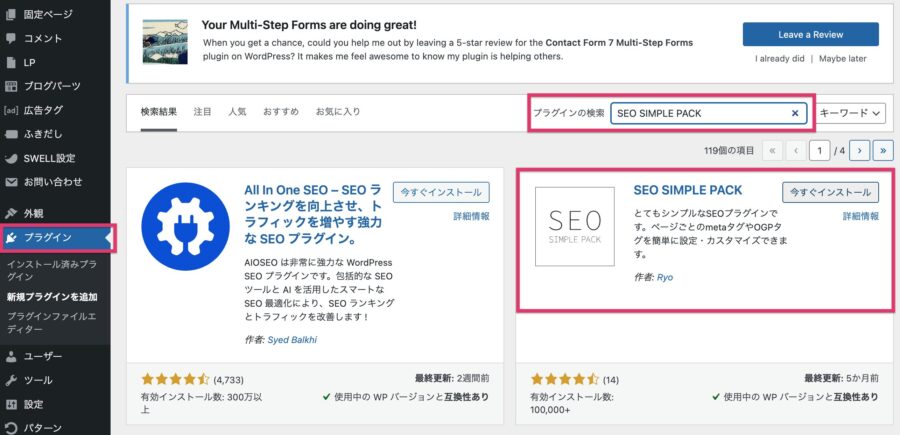Switch to the 注目 tab
The image size is (900, 435).
(x=203, y=112)
